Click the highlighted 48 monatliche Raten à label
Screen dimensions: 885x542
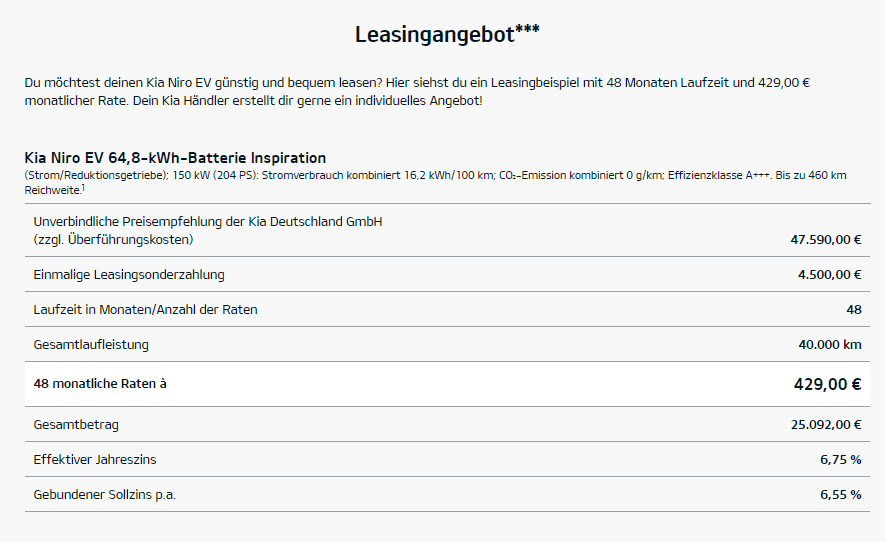(100, 383)
